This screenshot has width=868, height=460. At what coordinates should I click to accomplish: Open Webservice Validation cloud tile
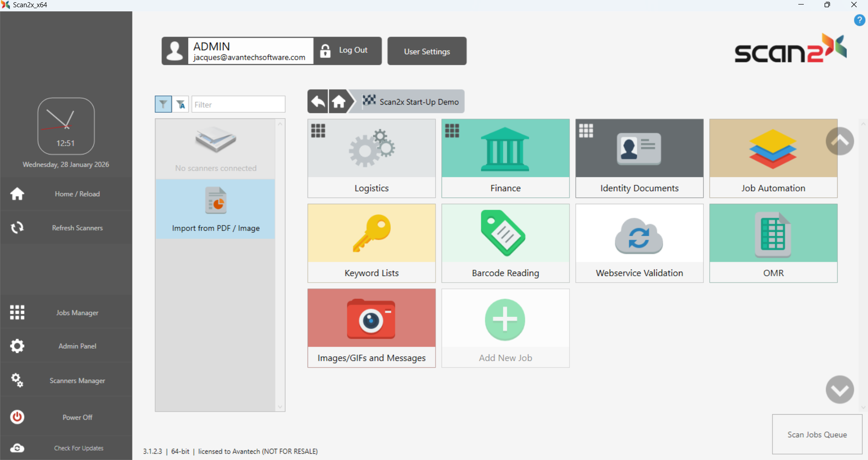click(x=639, y=243)
